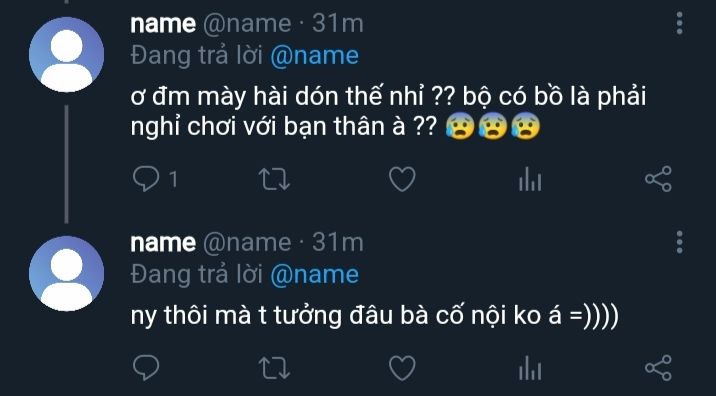Image resolution: width=716 pixels, height=396 pixels.
Task: Open display name of first tweet author
Action: click(163, 24)
